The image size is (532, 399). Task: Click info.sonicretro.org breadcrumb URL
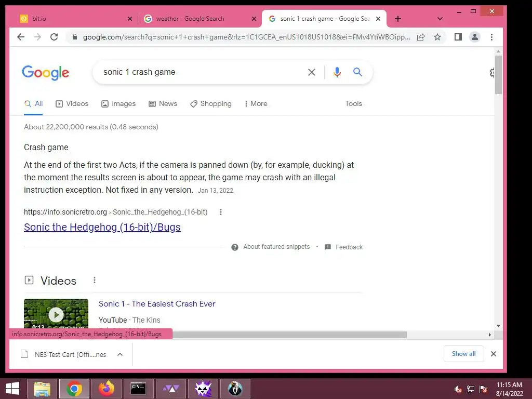[115, 212]
